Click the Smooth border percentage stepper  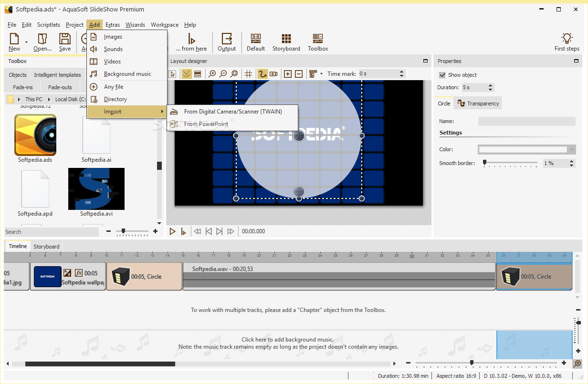tap(572, 163)
